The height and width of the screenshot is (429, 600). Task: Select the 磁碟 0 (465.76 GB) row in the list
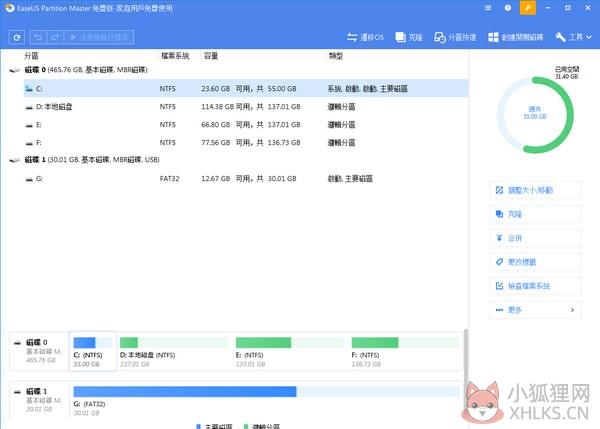pyautogui.click(x=238, y=70)
